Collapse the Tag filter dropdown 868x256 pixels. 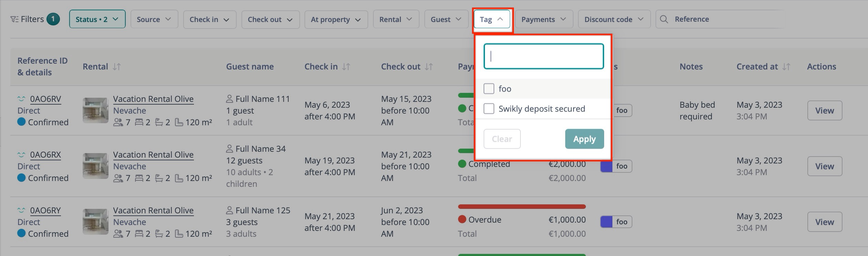click(492, 19)
